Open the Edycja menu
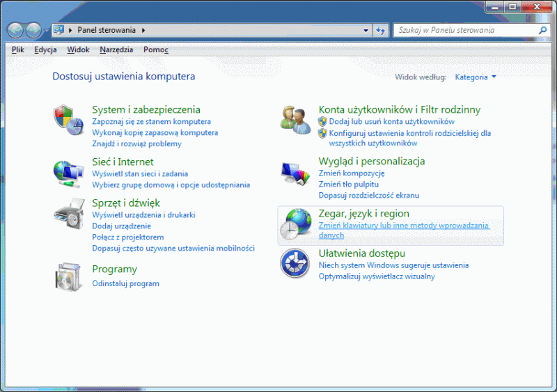This screenshot has width=557, height=392. click(x=45, y=49)
